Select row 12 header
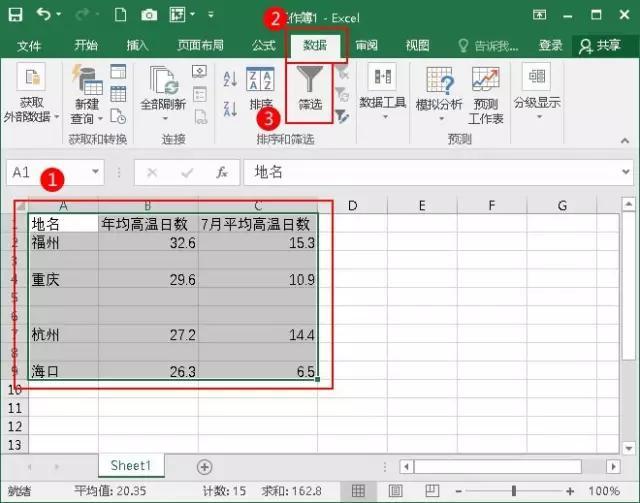This screenshot has height=503, width=640. [x=15, y=426]
